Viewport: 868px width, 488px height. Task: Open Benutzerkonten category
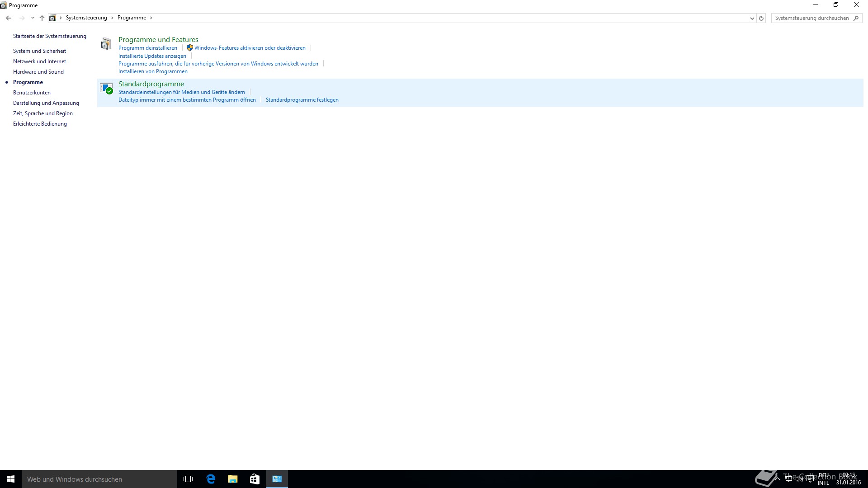[x=32, y=93]
